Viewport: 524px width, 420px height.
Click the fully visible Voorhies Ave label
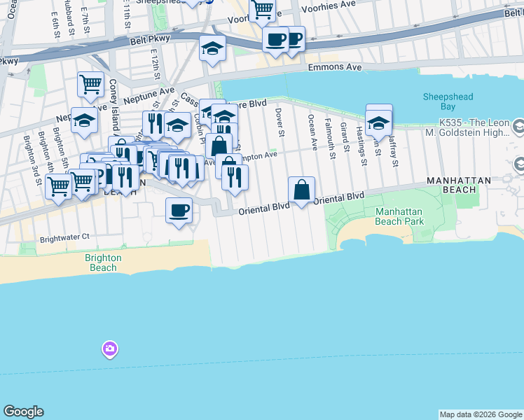(x=329, y=7)
